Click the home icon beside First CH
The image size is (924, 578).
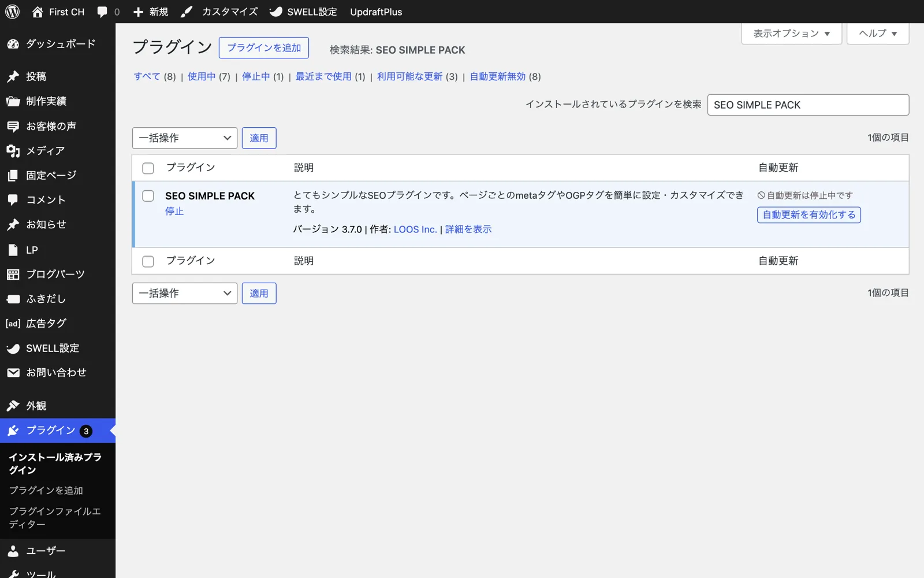point(38,12)
